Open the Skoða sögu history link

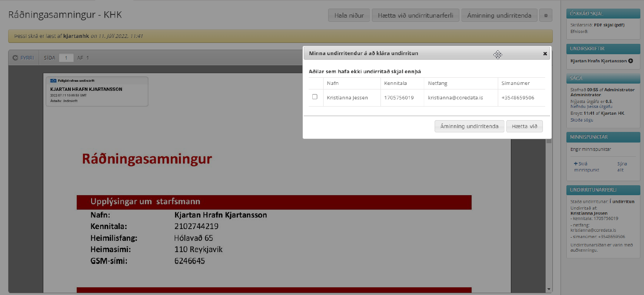pyautogui.click(x=582, y=120)
